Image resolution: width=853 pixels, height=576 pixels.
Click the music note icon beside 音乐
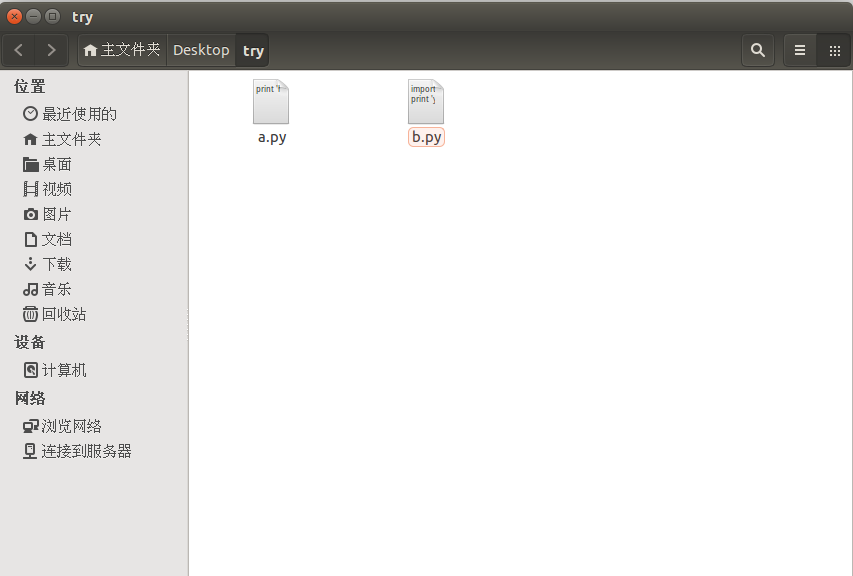[x=30, y=289]
